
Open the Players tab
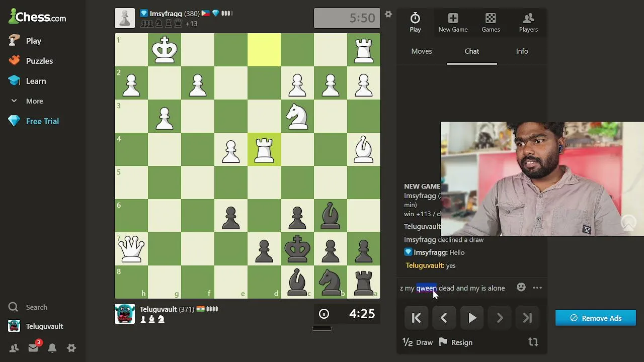(528, 23)
